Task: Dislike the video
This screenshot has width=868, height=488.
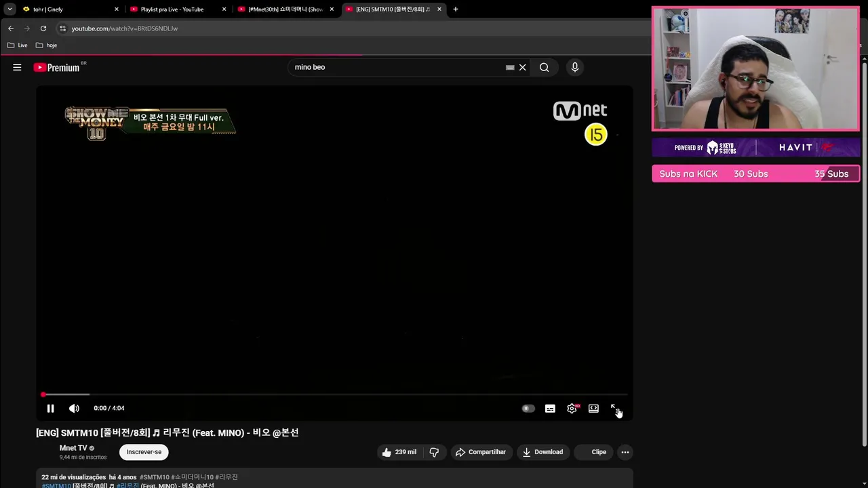Action: 434,452
